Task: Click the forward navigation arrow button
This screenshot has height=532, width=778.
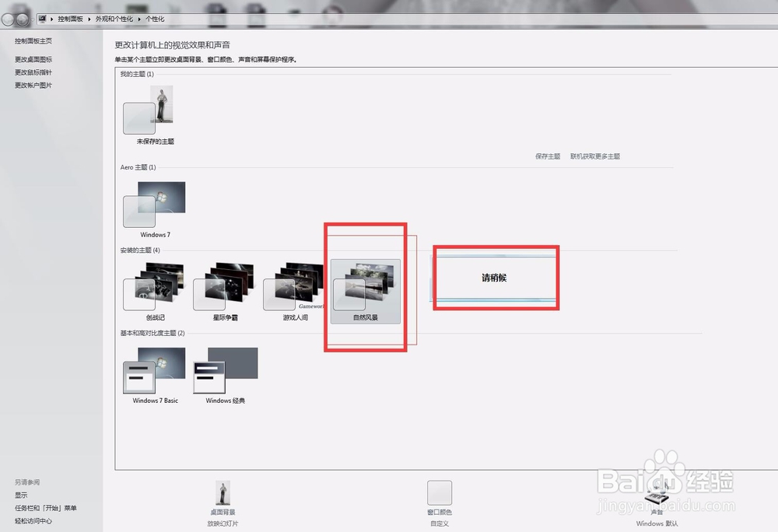Action: pyautogui.click(x=23, y=19)
